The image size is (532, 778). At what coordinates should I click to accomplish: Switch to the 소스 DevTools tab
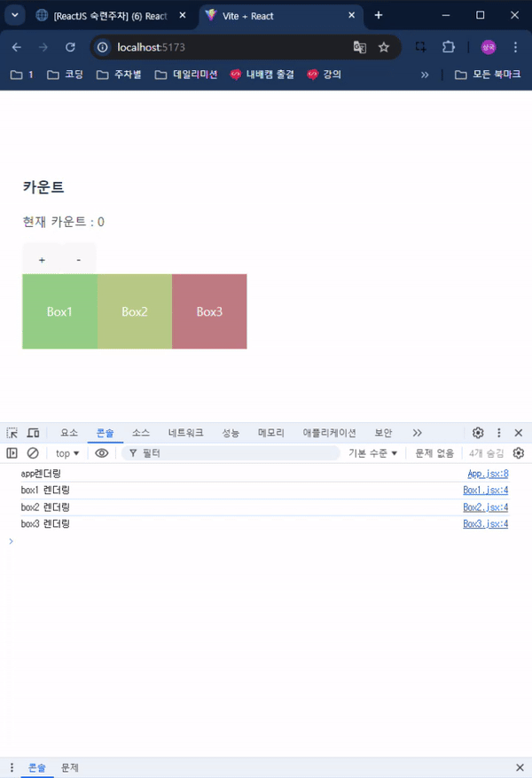click(141, 433)
